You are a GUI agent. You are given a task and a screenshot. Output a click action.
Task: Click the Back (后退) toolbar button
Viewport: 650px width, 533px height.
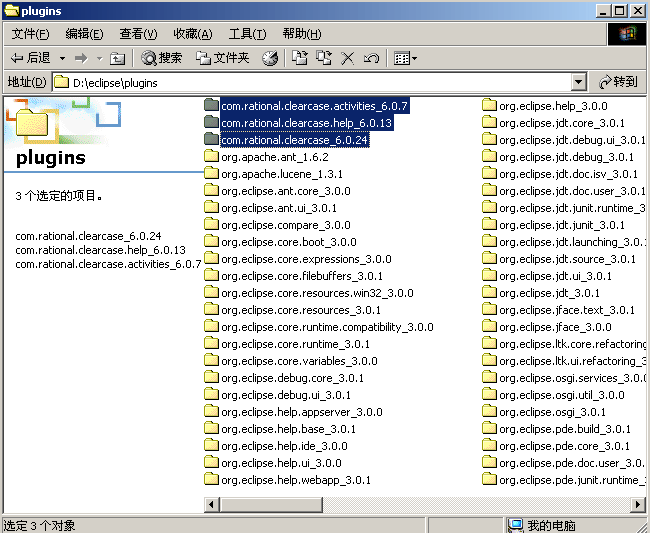click(x=30, y=58)
